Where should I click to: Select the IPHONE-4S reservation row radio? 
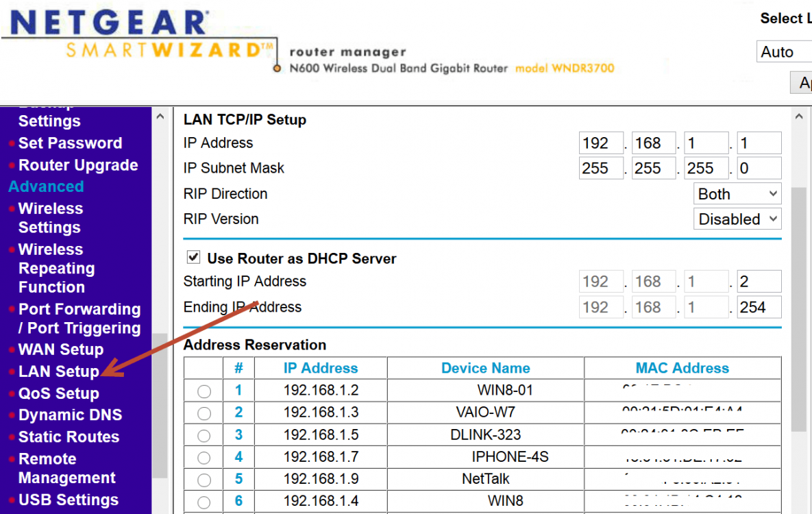click(204, 457)
